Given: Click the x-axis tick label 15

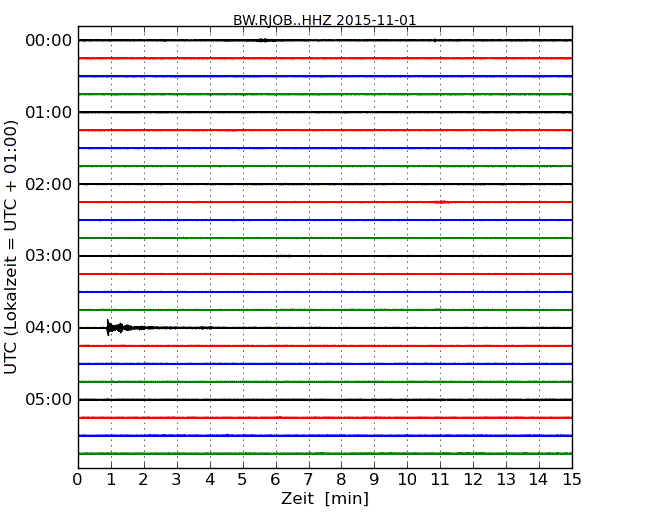Looking at the screenshot, I should coord(572,480).
